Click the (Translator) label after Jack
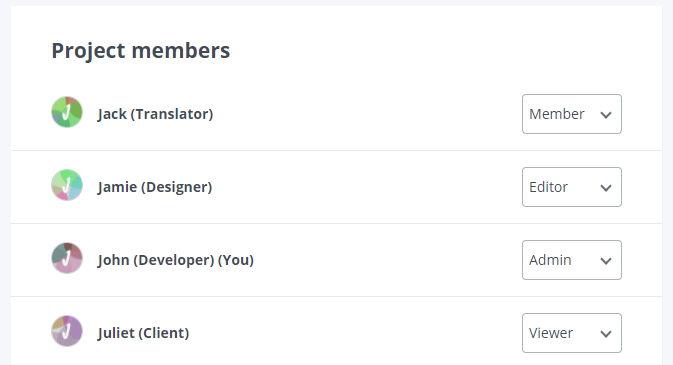 (172, 114)
